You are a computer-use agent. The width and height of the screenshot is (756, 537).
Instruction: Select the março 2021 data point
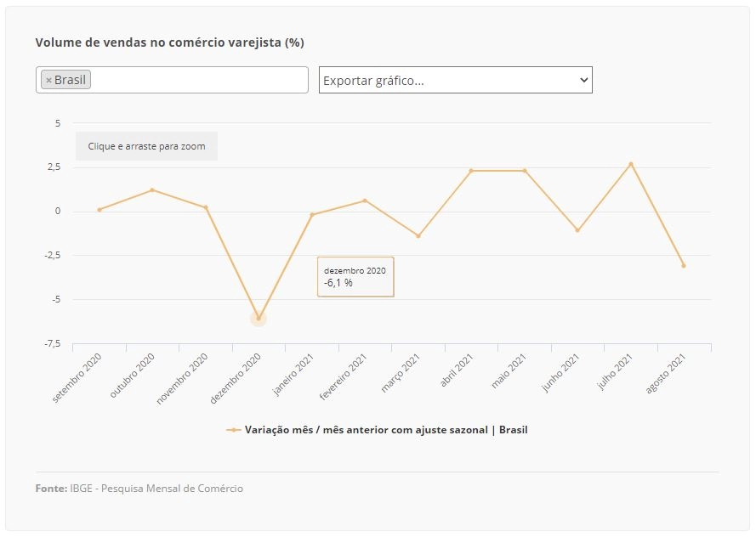(418, 236)
